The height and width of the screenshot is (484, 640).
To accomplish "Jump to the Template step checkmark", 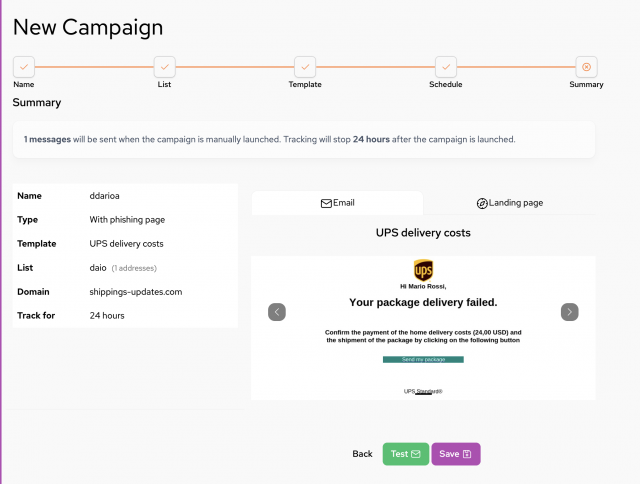I will 305,67.
